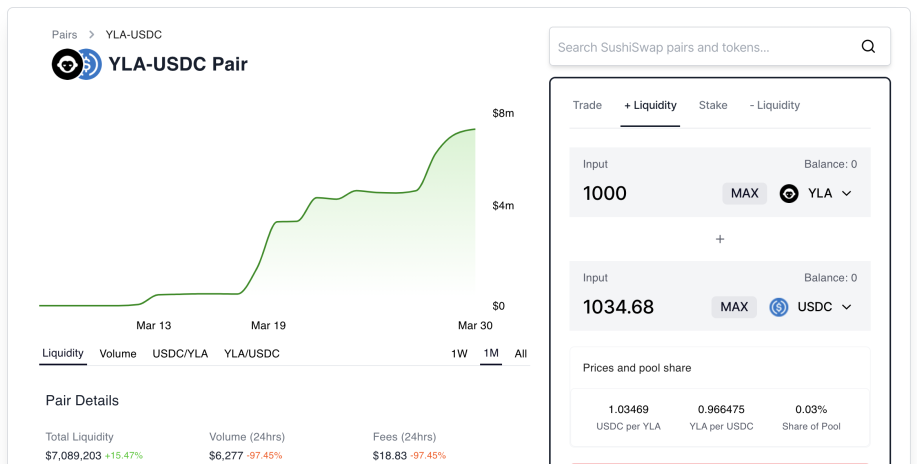The width and height of the screenshot is (917, 464).
Task: Click Fees (24hrs) value $18.83
Action: 389,455
